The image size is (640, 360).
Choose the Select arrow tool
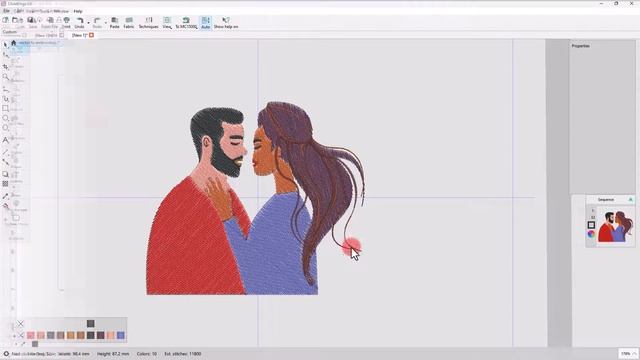(5, 45)
